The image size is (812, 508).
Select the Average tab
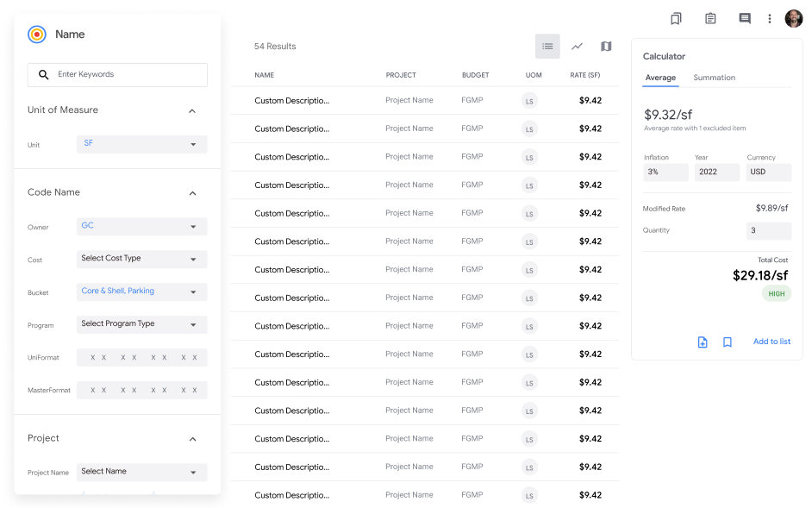[x=660, y=78]
